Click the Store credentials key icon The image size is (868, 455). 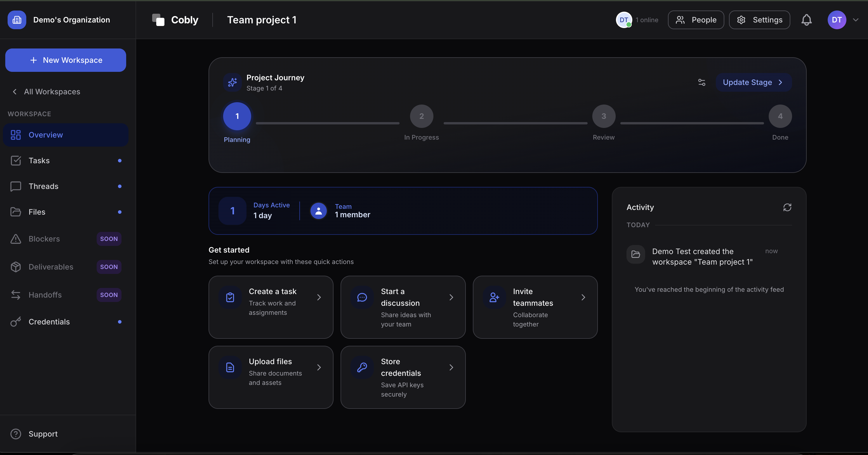click(362, 367)
